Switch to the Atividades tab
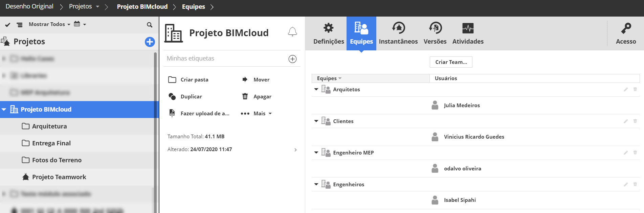Screen dimensions: 644x213 tap(468, 33)
